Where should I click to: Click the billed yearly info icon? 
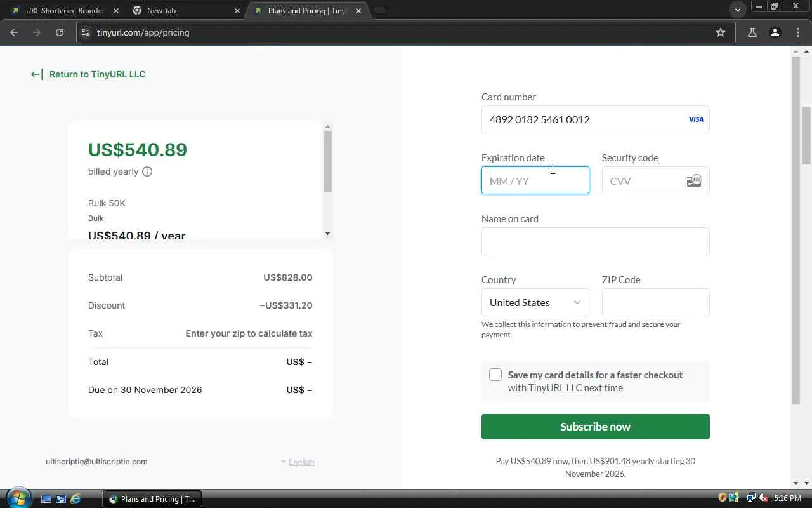pyautogui.click(x=147, y=171)
